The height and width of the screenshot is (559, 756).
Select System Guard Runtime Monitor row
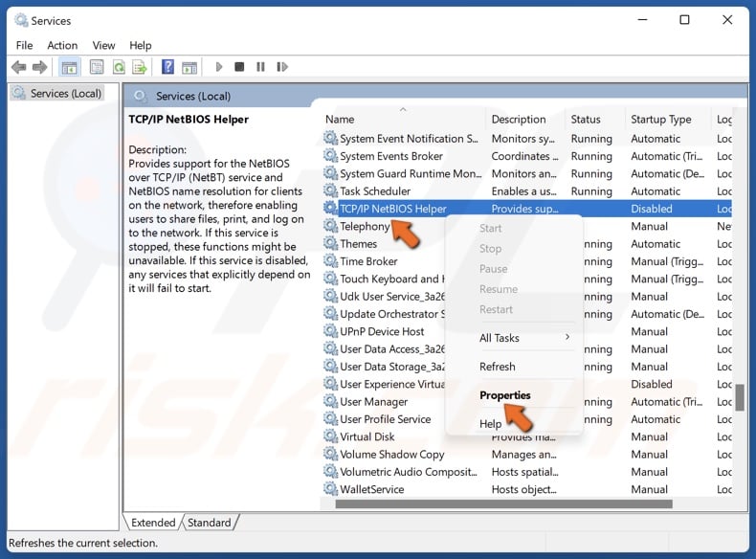[x=527, y=173]
